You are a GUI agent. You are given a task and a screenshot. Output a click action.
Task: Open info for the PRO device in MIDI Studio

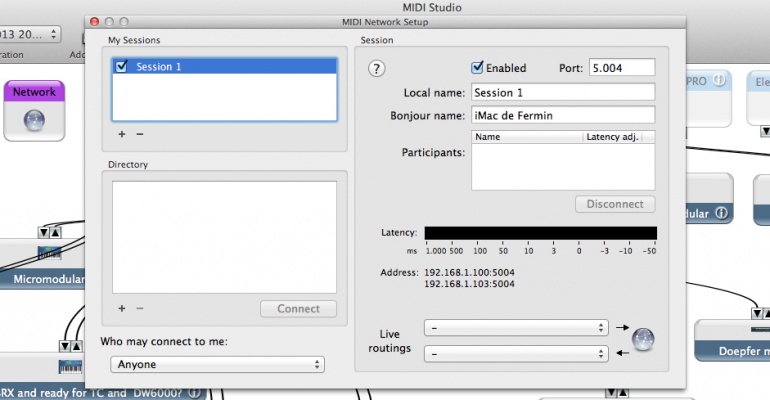point(719,80)
